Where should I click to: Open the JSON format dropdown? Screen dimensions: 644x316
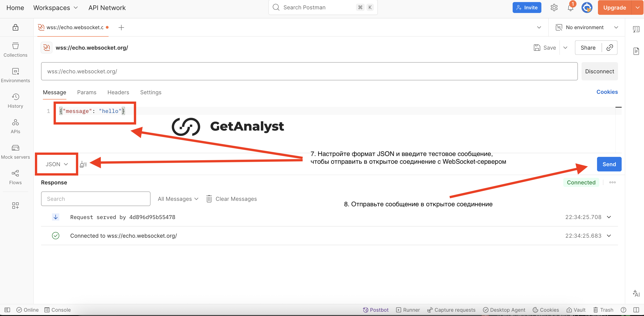(57, 164)
